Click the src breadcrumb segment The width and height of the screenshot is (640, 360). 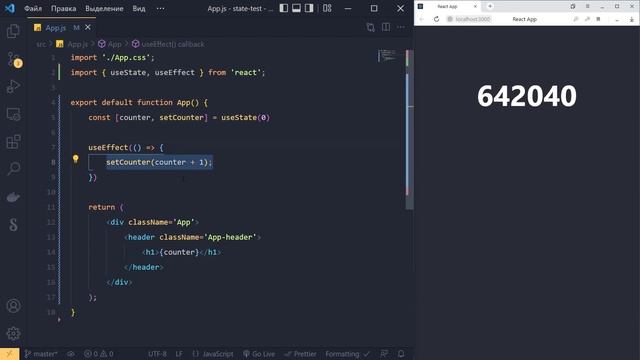pos(41,44)
